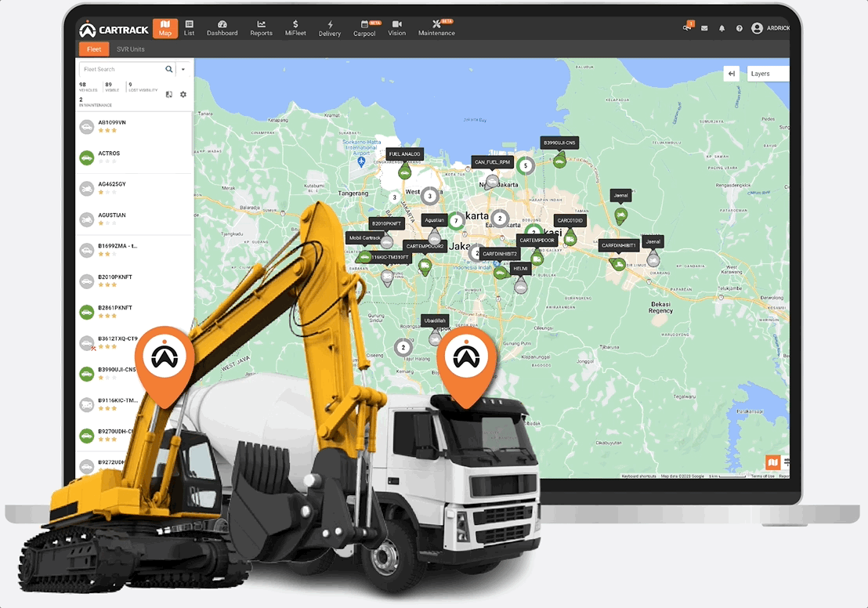The height and width of the screenshot is (608, 868).
Task: Click the Cartrack logo
Action: 114,29
